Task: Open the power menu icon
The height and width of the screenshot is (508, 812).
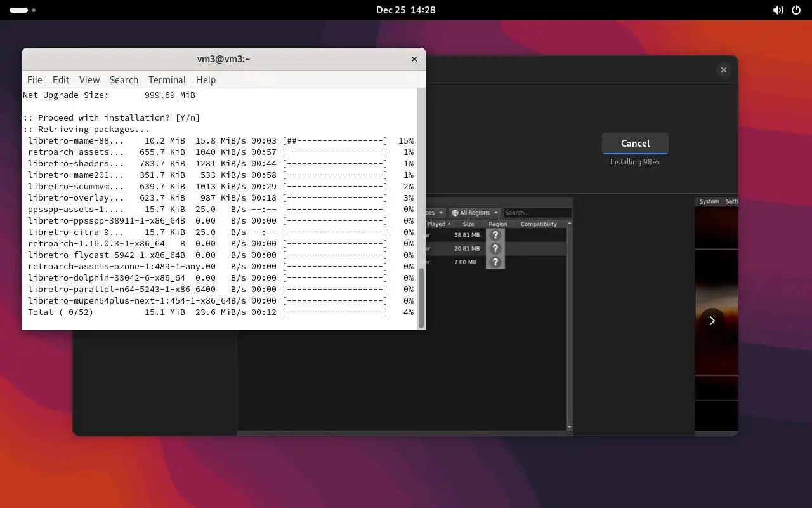Action: (797, 10)
